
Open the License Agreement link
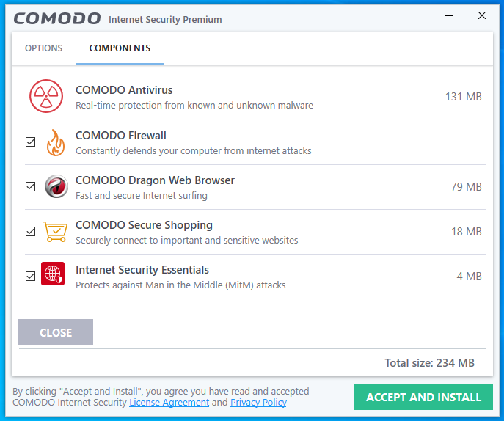click(169, 403)
